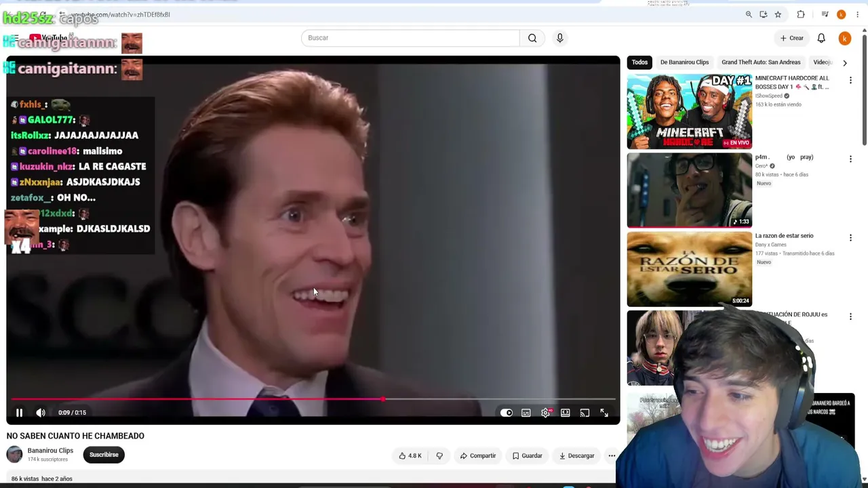Click the 86 k vistas description text
This screenshot has height=488, width=868.
click(x=42, y=479)
